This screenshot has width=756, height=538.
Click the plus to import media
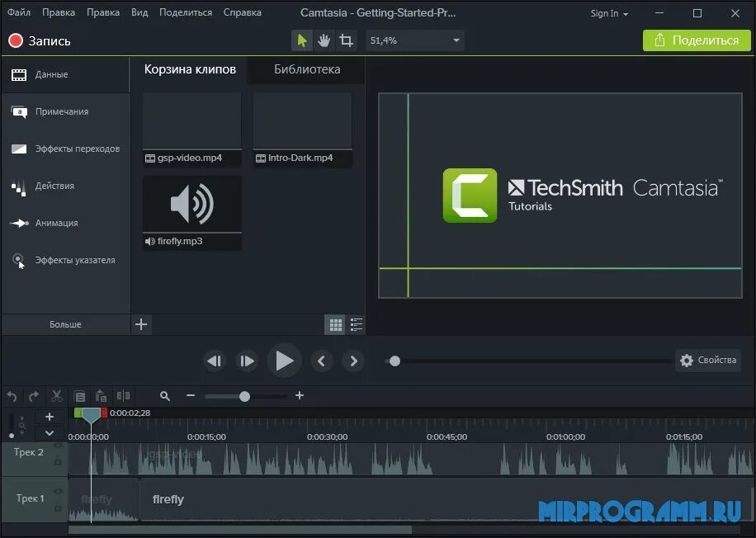(141, 324)
